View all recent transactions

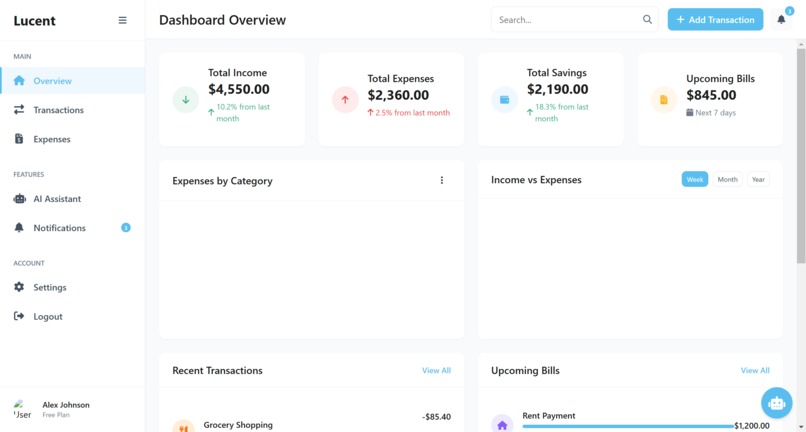click(436, 370)
